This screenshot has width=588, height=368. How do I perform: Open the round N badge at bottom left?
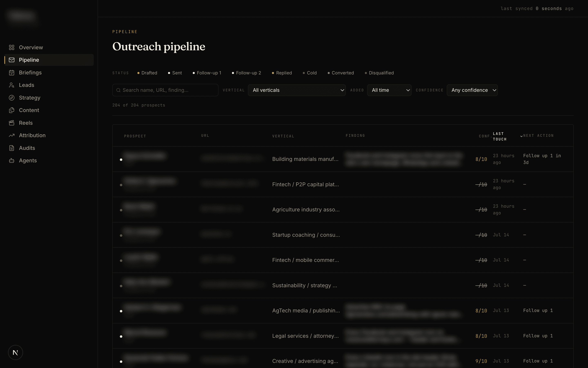point(15,352)
